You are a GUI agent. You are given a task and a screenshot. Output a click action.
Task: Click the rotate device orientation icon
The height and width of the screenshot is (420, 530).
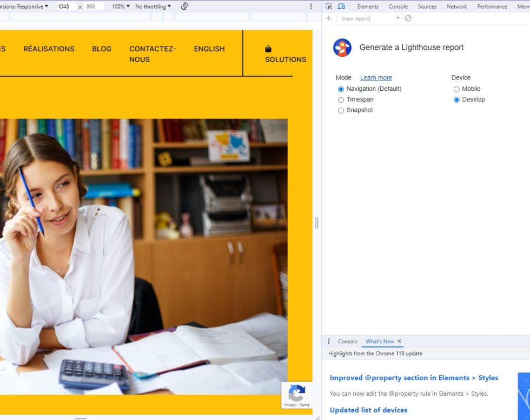point(184,6)
